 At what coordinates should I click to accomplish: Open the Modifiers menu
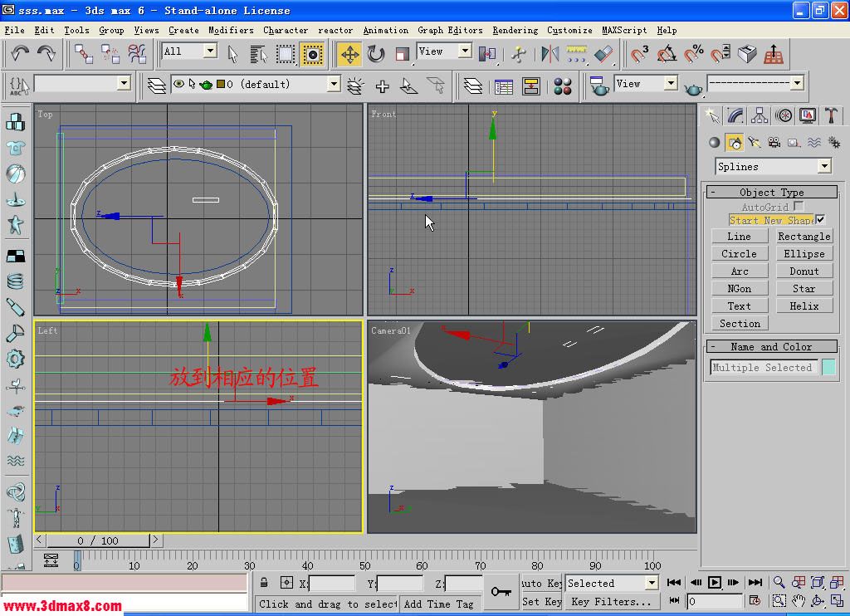click(x=231, y=30)
